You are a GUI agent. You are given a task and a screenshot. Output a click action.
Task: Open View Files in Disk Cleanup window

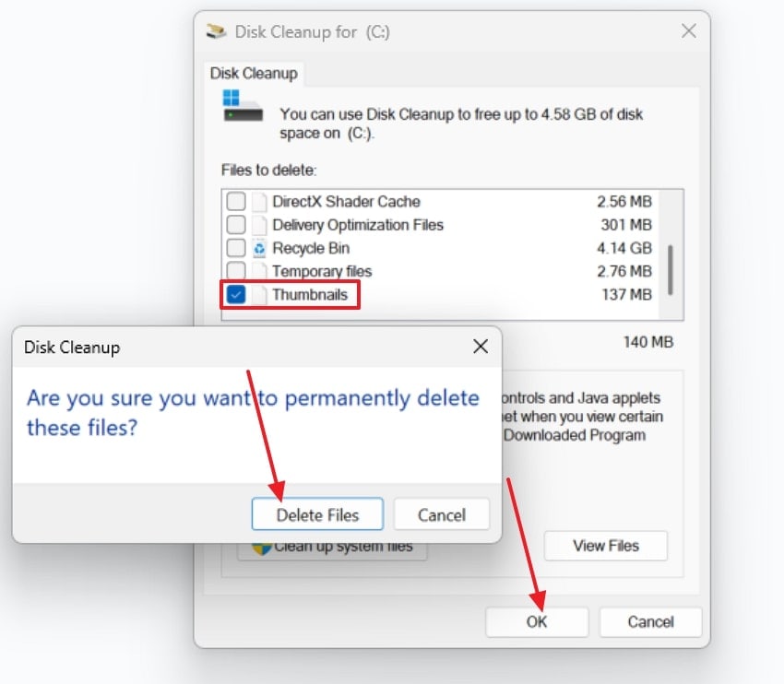click(605, 546)
